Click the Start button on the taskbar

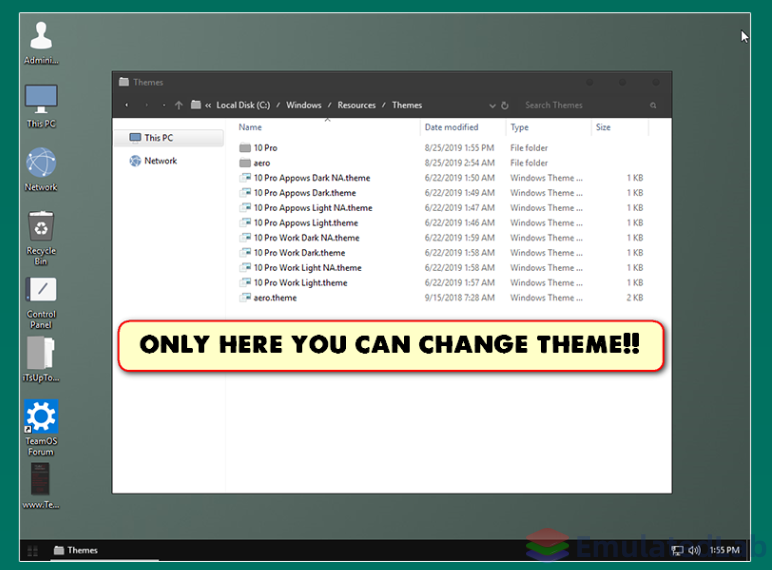tap(32, 550)
